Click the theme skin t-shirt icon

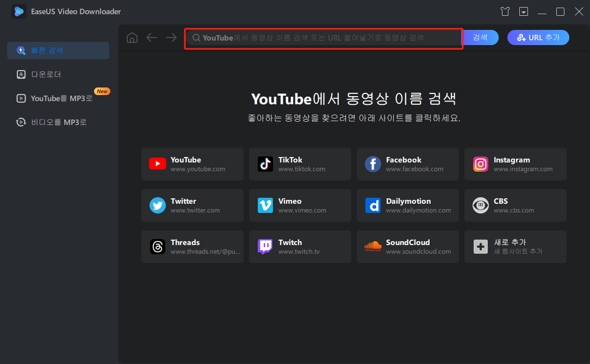click(505, 11)
